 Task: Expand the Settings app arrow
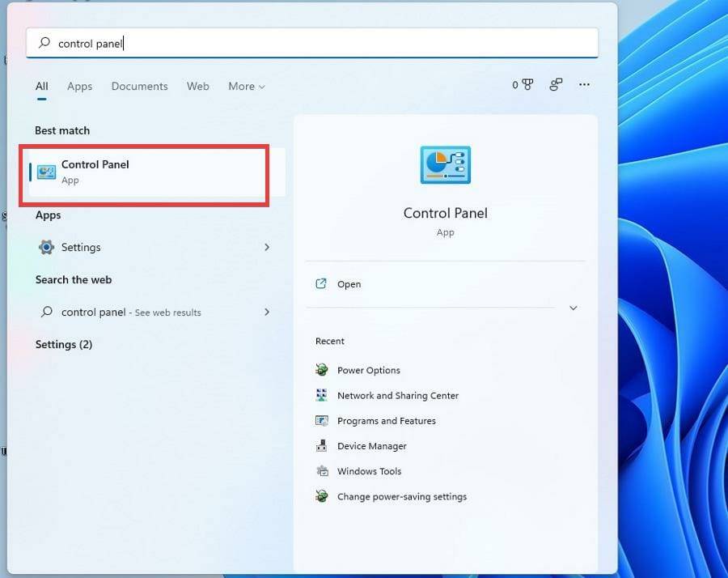267,247
